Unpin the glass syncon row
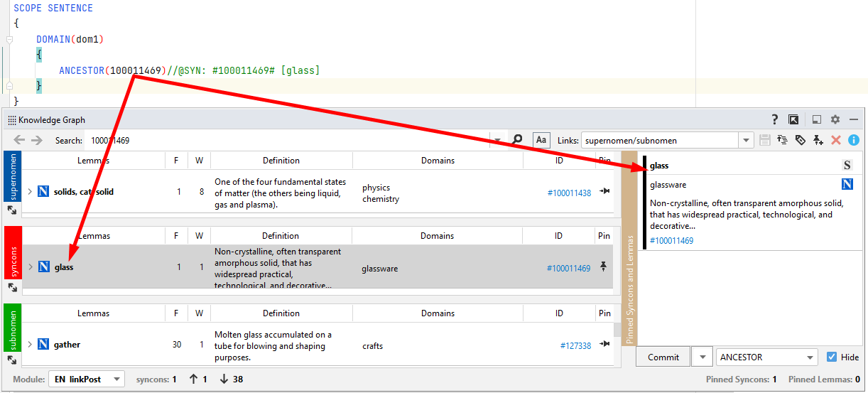The image size is (868, 393). [x=604, y=267]
